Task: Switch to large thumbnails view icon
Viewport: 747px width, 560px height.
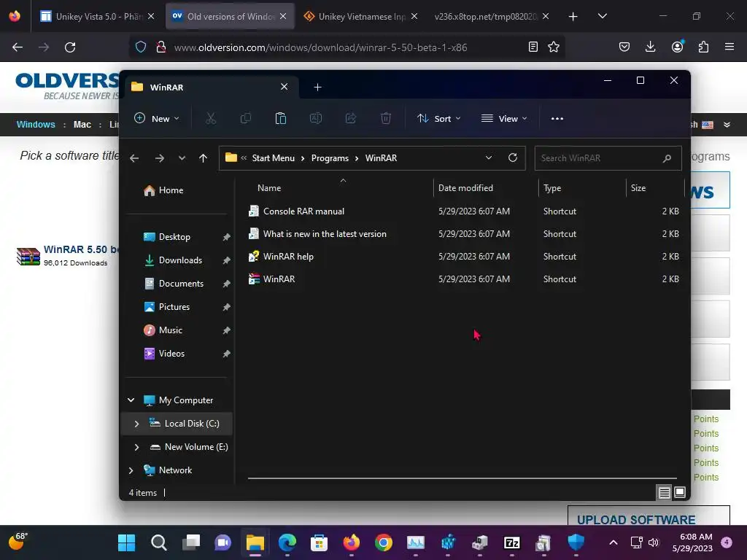Action: click(680, 492)
